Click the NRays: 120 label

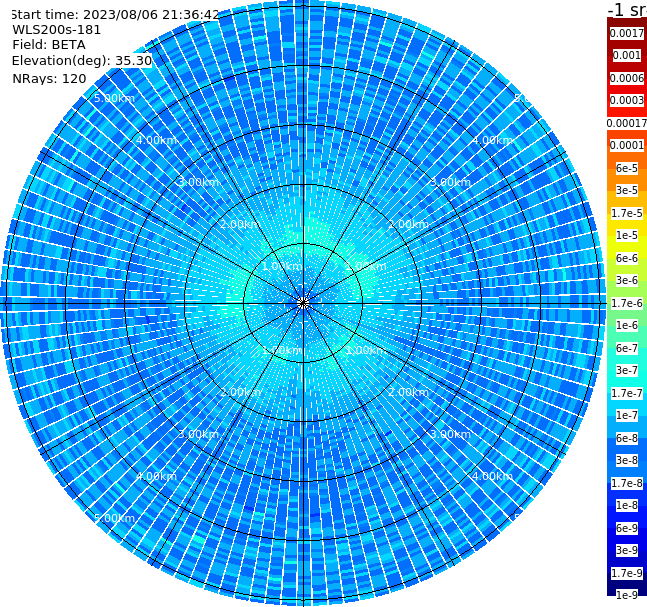pos(50,78)
